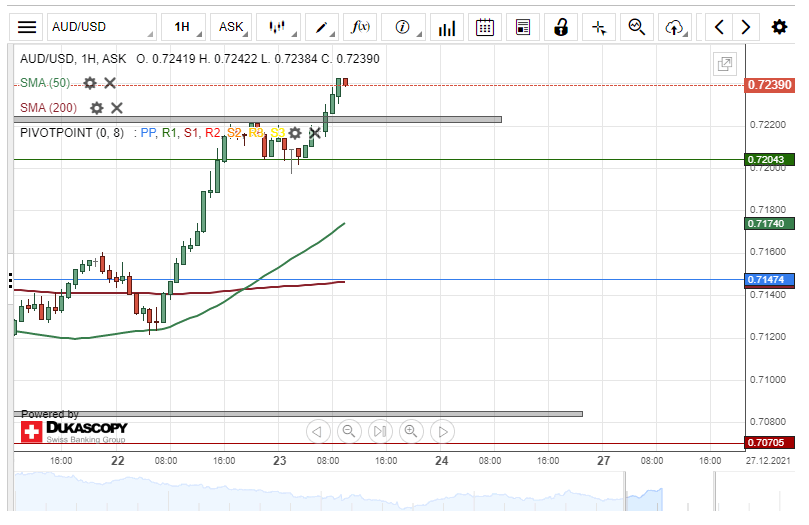This screenshot has height=525, width=809.
Task: Pop out chart using detach window icon
Action: 724,65
